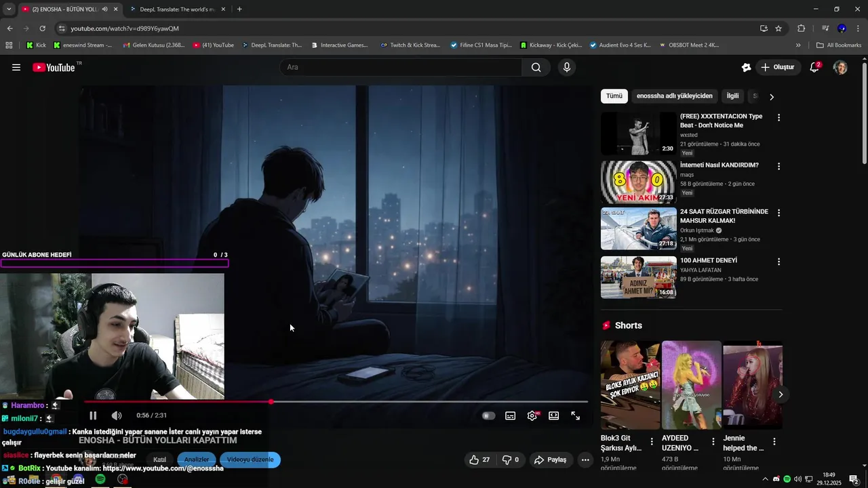Screen dimensions: 868x488
Task: Open the All Bookmarks folder
Action: [x=839, y=45]
